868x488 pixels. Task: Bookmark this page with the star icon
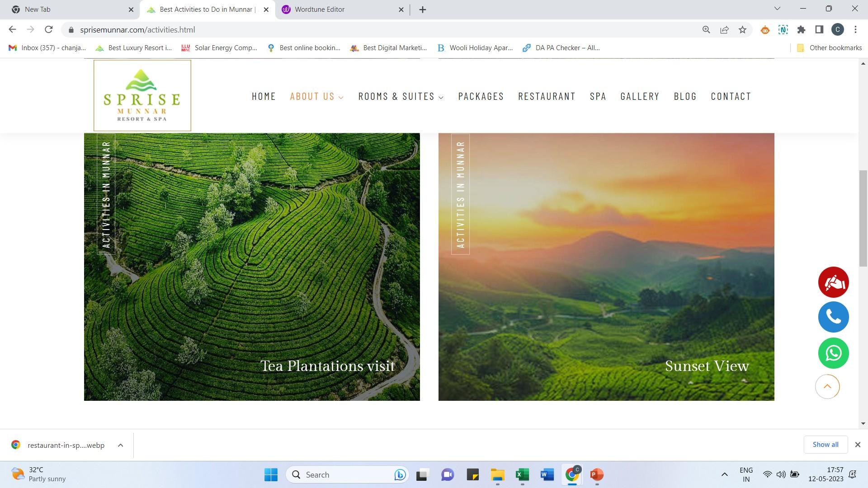742,30
